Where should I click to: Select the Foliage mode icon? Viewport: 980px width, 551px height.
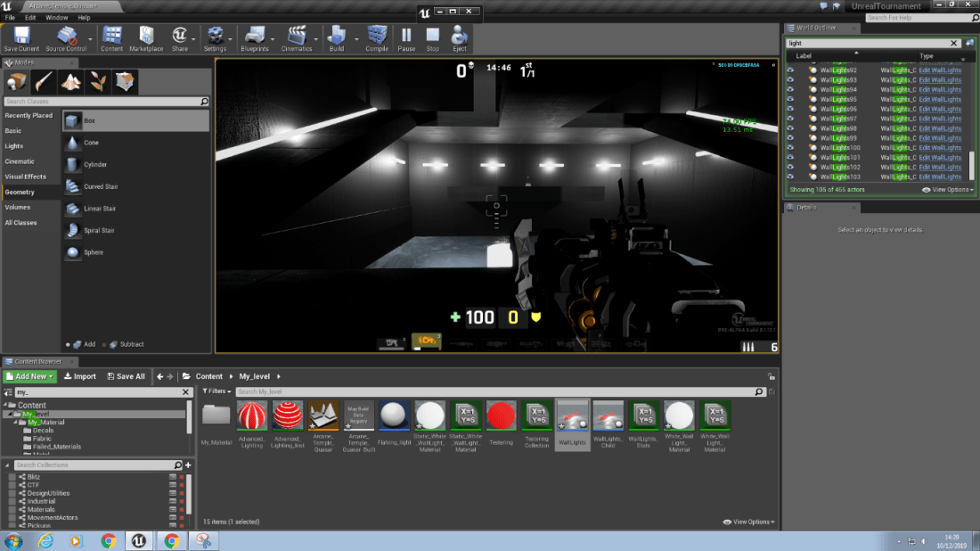point(98,83)
